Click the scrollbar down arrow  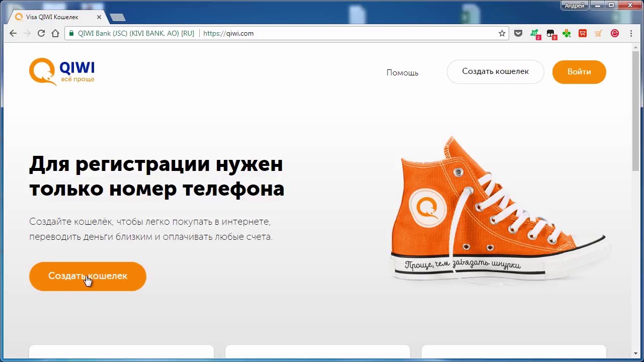tap(636, 354)
